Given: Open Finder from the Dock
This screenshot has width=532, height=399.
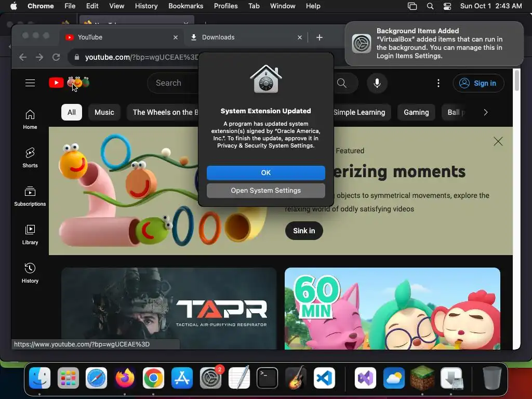Looking at the screenshot, I should [x=39, y=378].
